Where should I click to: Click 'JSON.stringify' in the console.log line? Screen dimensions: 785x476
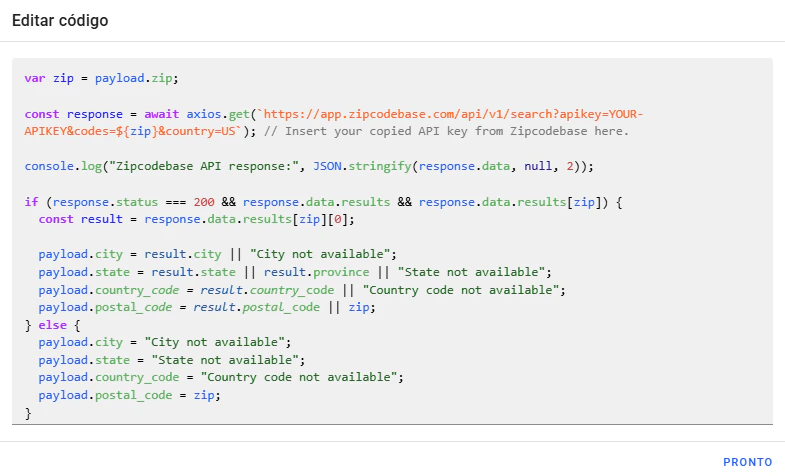click(362, 166)
